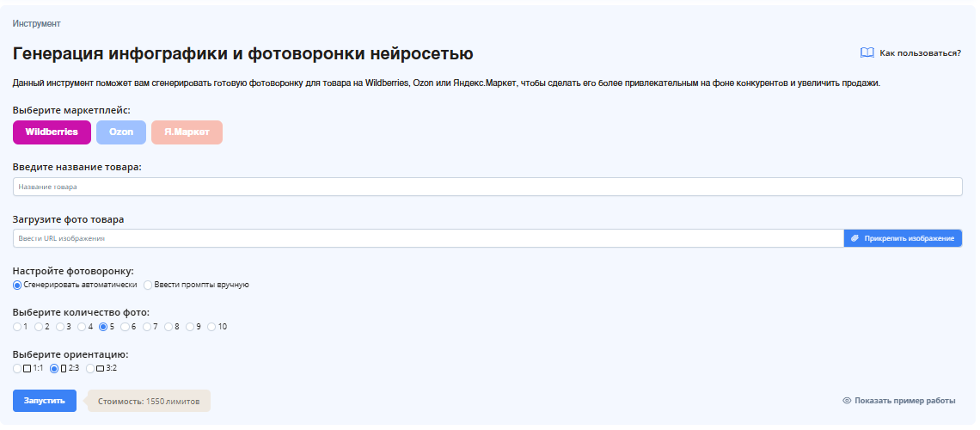Click the image URL input field
This screenshot has height=430, width=980.
[x=427, y=238]
